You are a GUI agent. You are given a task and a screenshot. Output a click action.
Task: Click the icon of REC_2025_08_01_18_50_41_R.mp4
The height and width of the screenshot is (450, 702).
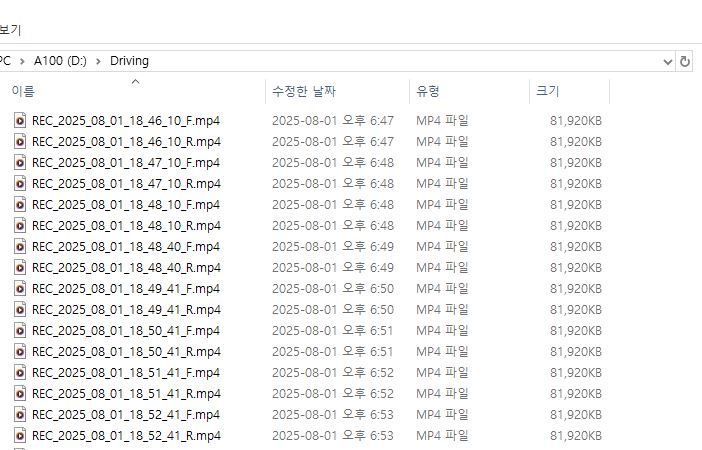[x=20, y=352]
